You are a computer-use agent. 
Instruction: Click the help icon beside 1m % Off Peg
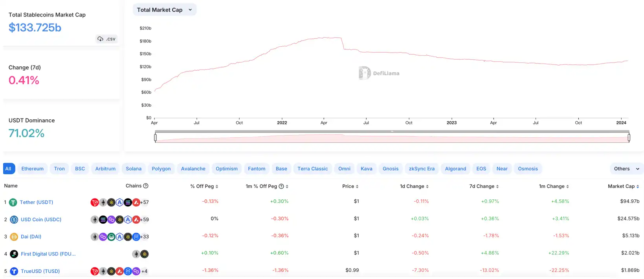click(x=281, y=186)
